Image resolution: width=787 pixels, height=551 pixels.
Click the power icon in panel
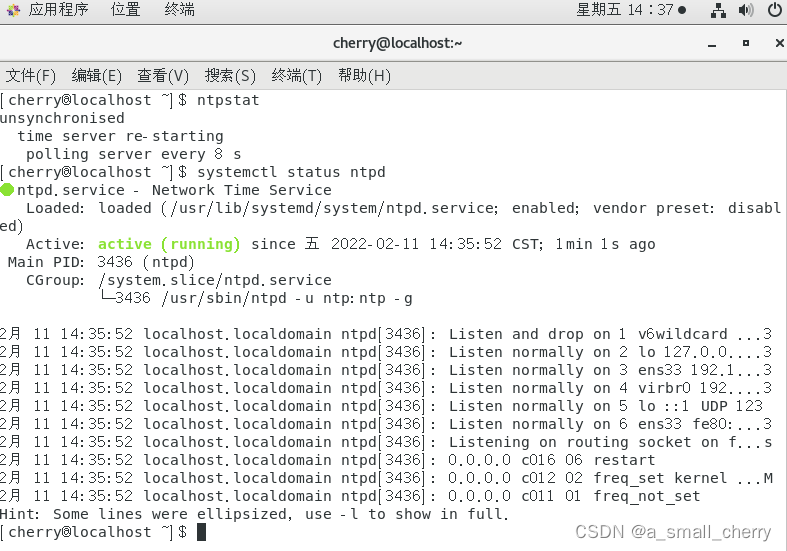tap(775, 10)
